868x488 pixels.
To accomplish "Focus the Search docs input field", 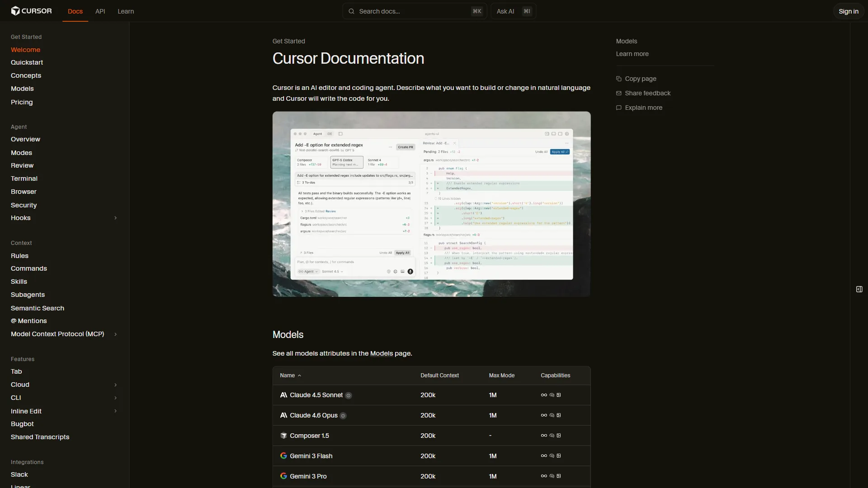I will (415, 11).
